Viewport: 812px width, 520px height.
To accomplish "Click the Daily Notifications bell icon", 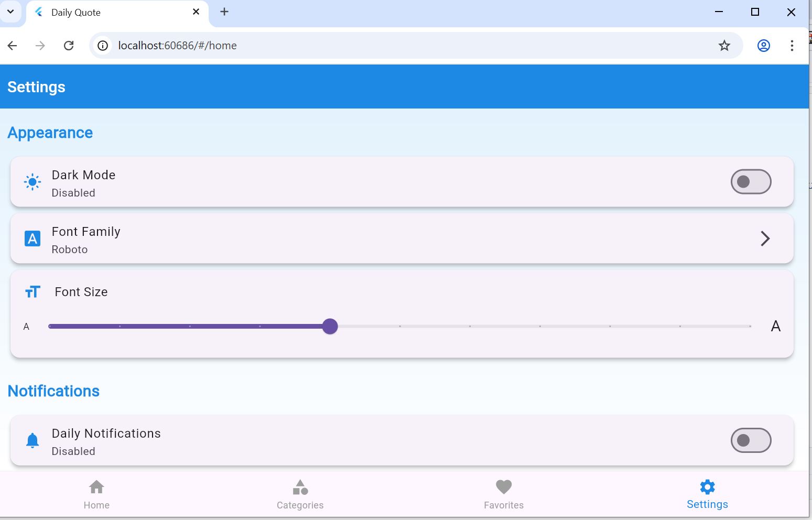I will [x=33, y=440].
